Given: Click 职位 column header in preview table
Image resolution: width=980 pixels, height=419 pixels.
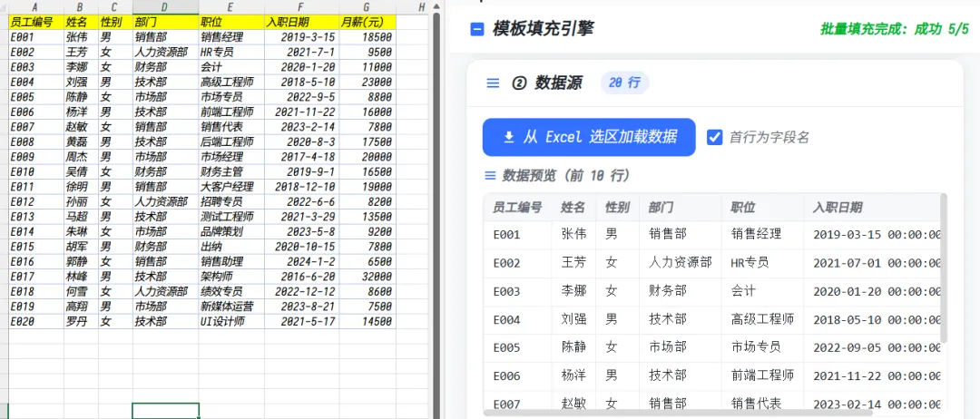Looking at the screenshot, I should pyautogui.click(x=762, y=208).
